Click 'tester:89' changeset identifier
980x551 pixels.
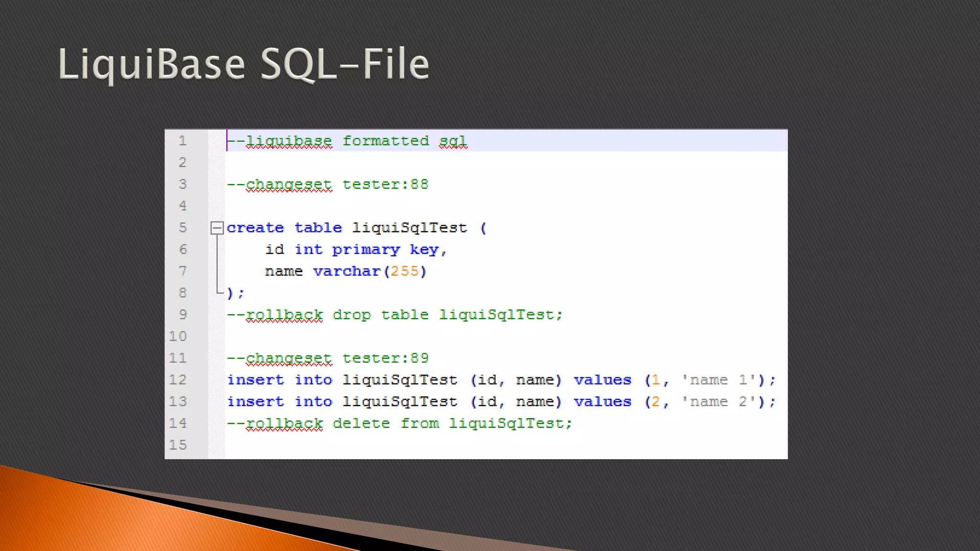click(385, 358)
